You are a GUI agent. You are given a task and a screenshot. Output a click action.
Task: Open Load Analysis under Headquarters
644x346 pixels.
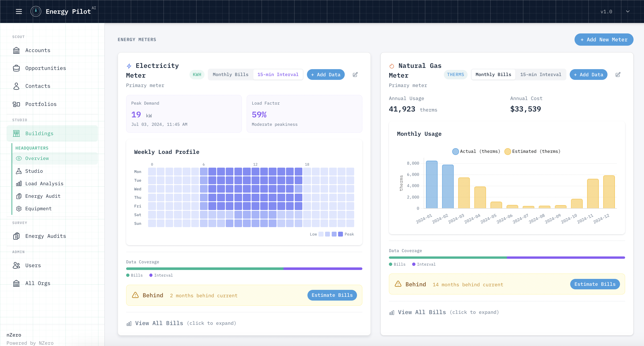tap(44, 183)
